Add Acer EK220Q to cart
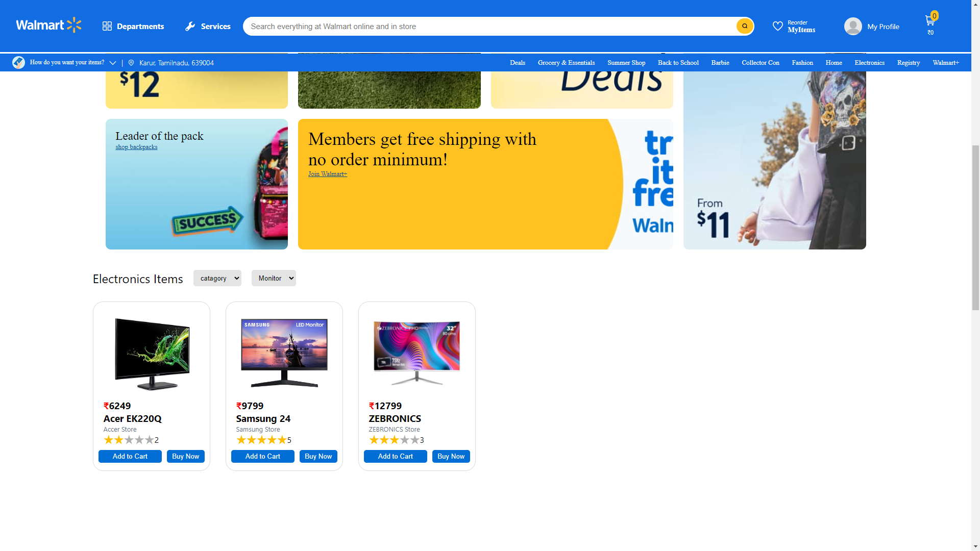Screen dimensions: 980x551 click(130, 456)
